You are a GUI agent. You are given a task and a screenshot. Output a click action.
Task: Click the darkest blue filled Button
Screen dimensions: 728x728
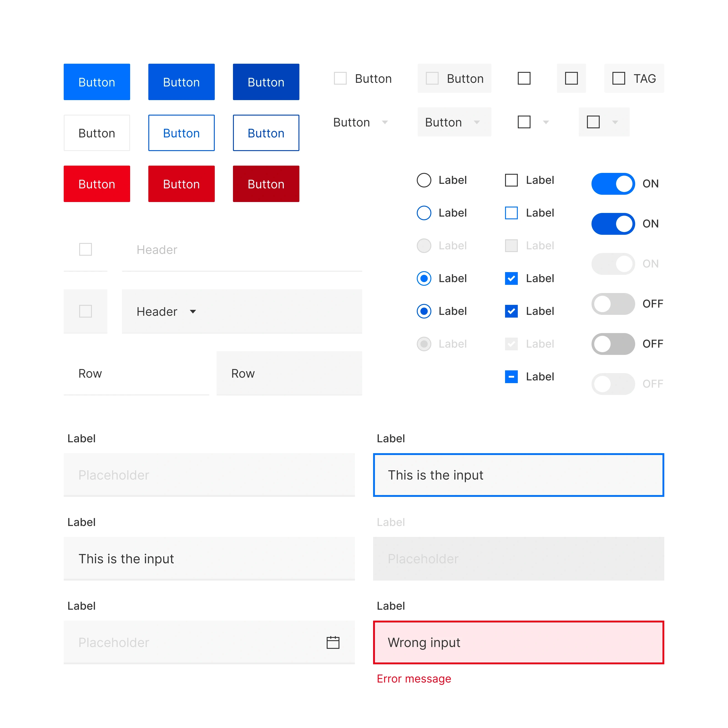(266, 82)
